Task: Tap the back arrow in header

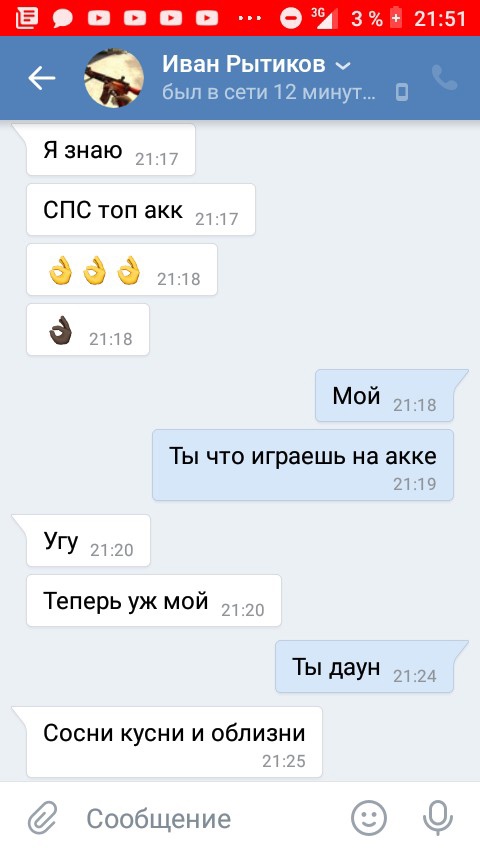Action: click(x=42, y=78)
